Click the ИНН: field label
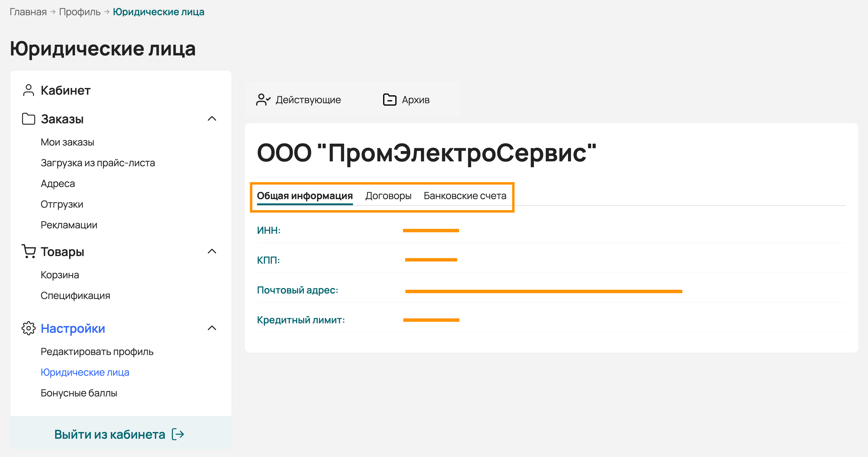Screen dimensions: 868x457 click(269, 230)
